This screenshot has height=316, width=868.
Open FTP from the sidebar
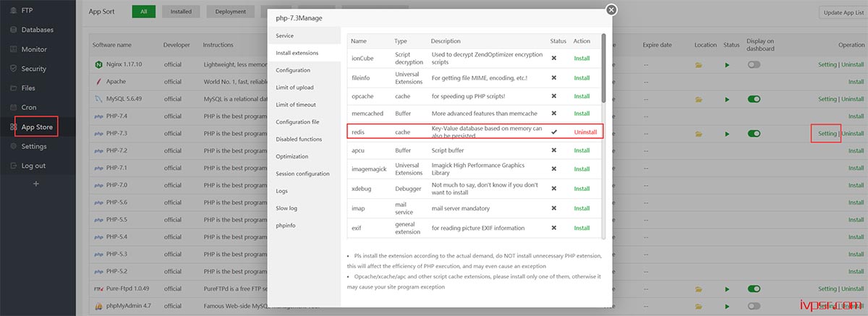(27, 11)
